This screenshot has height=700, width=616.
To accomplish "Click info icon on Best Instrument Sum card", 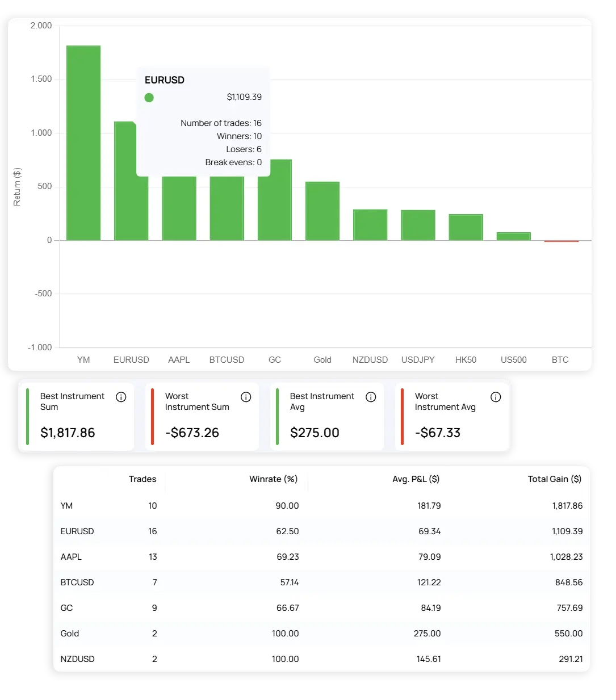I will click(121, 397).
